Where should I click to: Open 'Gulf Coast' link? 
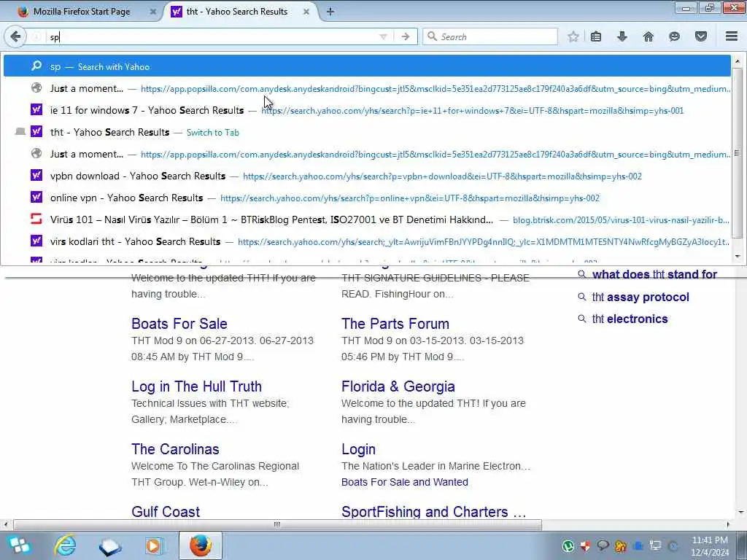(166, 512)
